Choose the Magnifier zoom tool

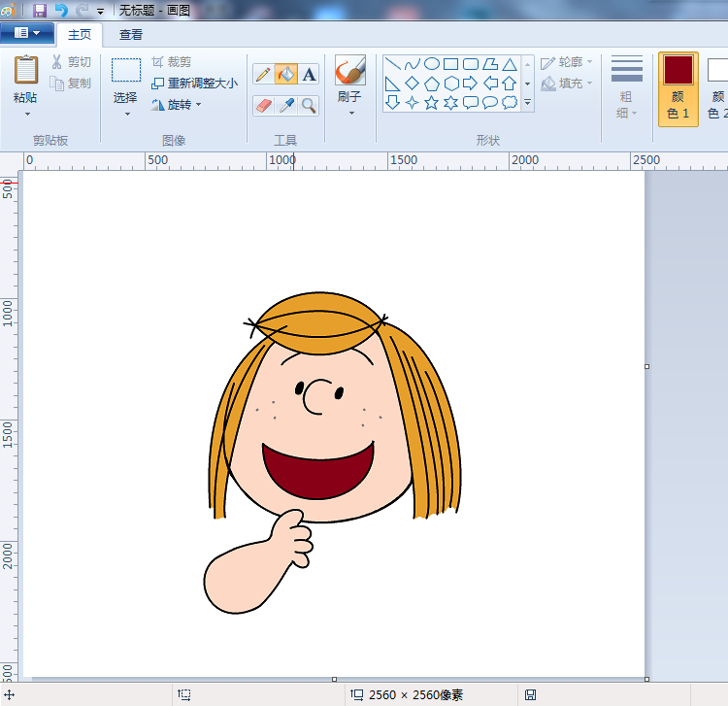tap(309, 105)
